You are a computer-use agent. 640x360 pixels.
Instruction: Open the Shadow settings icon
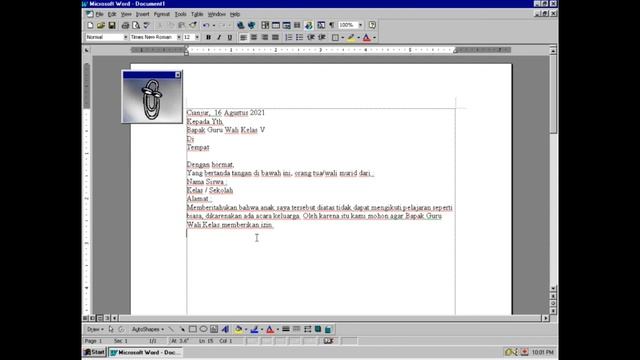click(x=318, y=329)
